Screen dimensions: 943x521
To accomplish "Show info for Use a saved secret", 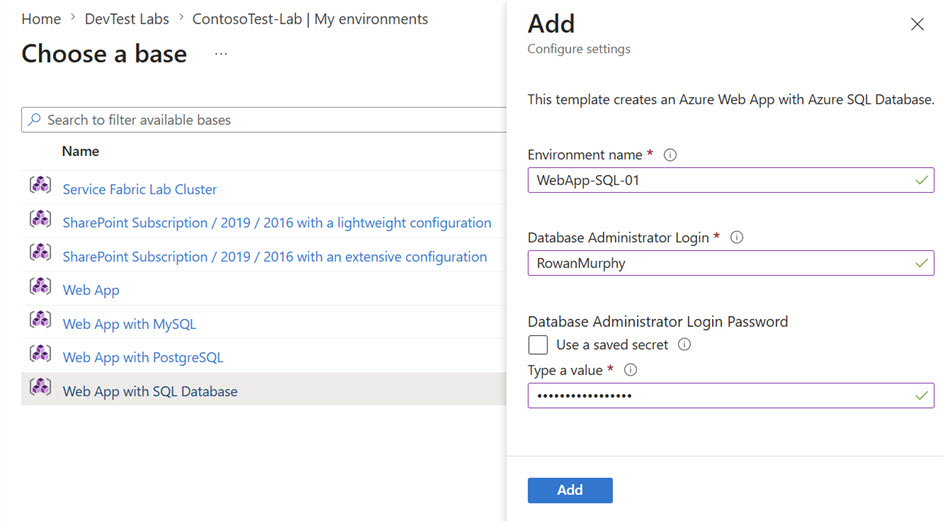I will pos(684,344).
